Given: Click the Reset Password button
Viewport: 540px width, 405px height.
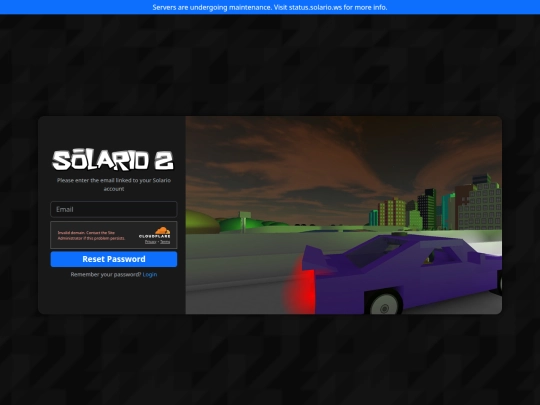Looking at the screenshot, I should tap(114, 259).
